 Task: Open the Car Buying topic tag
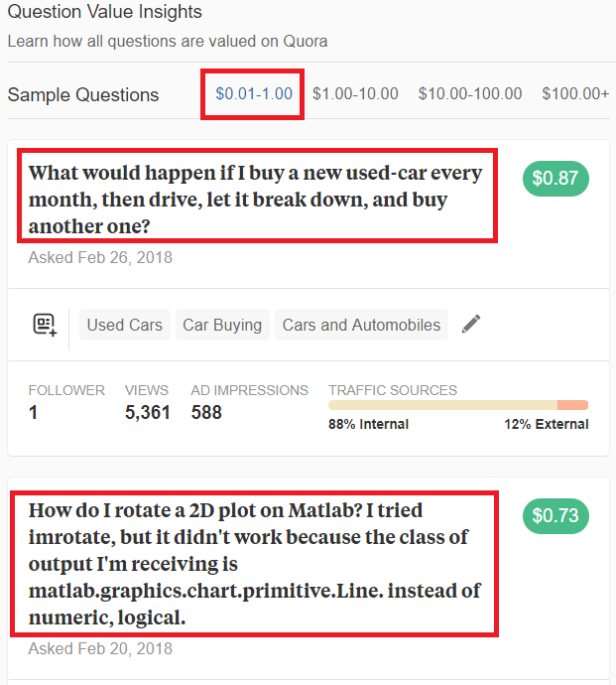point(222,325)
